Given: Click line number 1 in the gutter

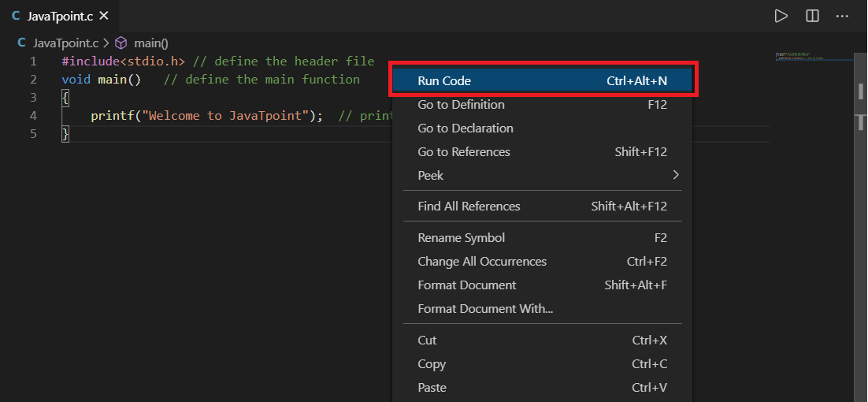Looking at the screenshot, I should point(34,61).
